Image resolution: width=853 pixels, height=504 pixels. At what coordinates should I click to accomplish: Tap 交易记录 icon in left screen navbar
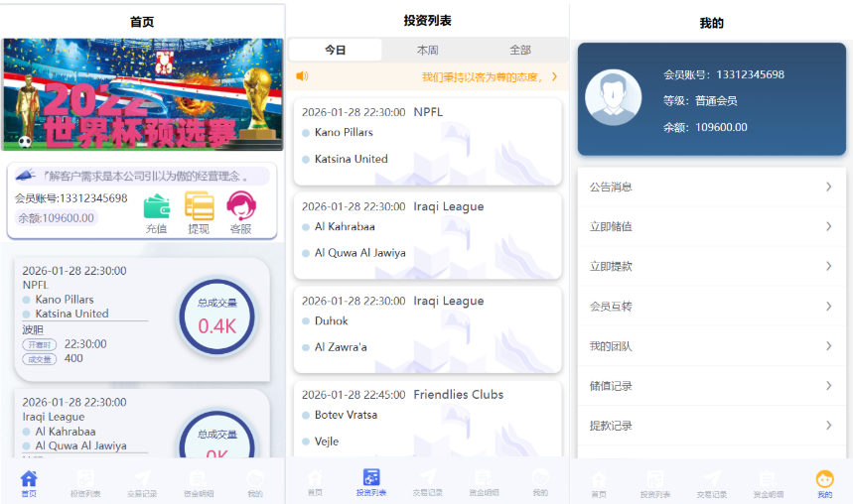(x=142, y=478)
